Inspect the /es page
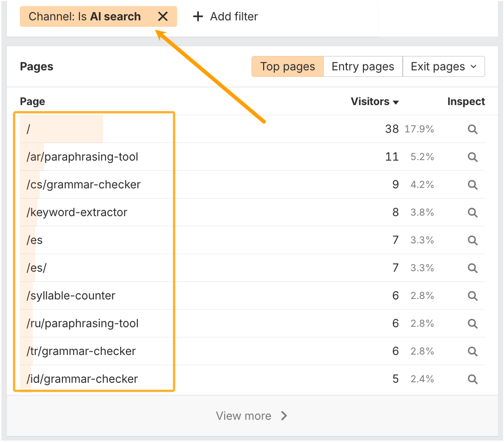 pos(472,240)
